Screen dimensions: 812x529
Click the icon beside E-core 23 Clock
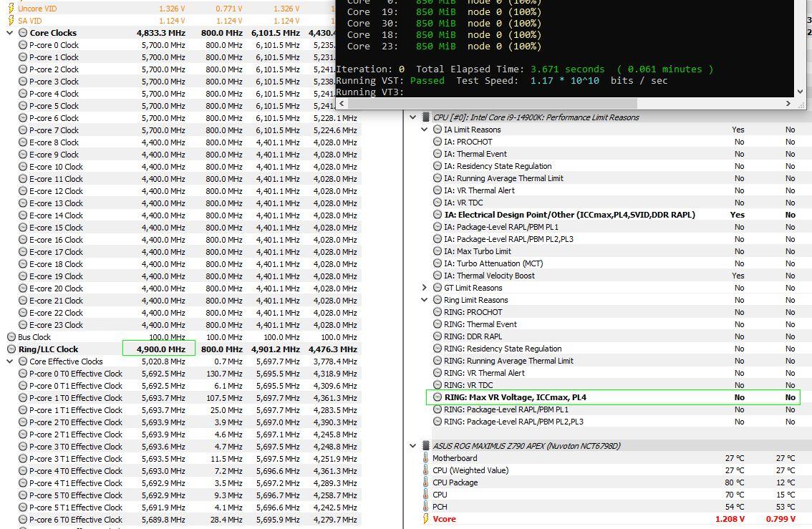(x=23, y=325)
